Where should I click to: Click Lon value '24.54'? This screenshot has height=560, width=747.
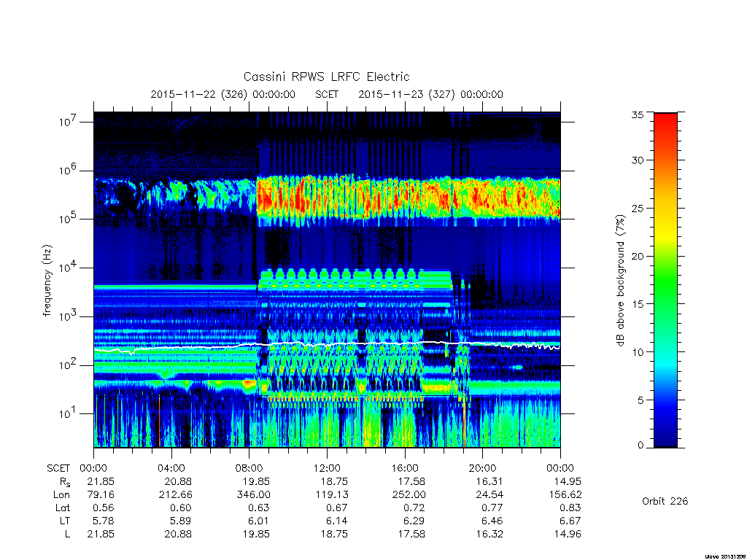[x=489, y=495]
